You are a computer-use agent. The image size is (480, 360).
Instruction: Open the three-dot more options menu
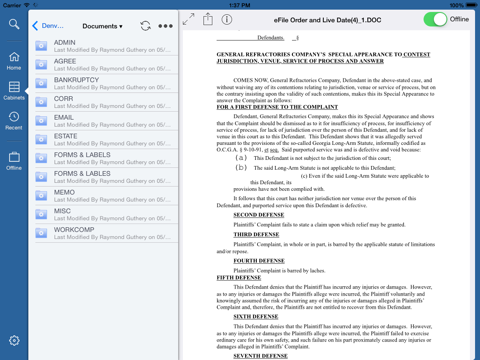[x=165, y=26]
